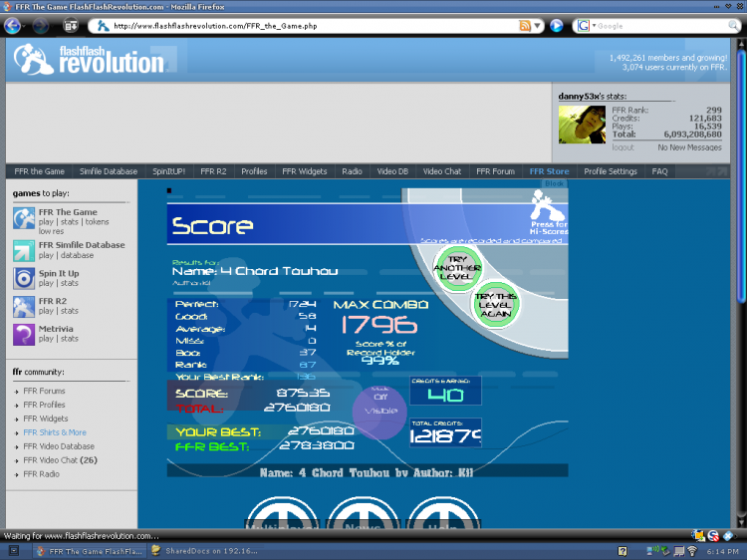Viewport: 747px width, 560px height.
Task: Open SharedDocs taskbar window button
Action: 205,551
